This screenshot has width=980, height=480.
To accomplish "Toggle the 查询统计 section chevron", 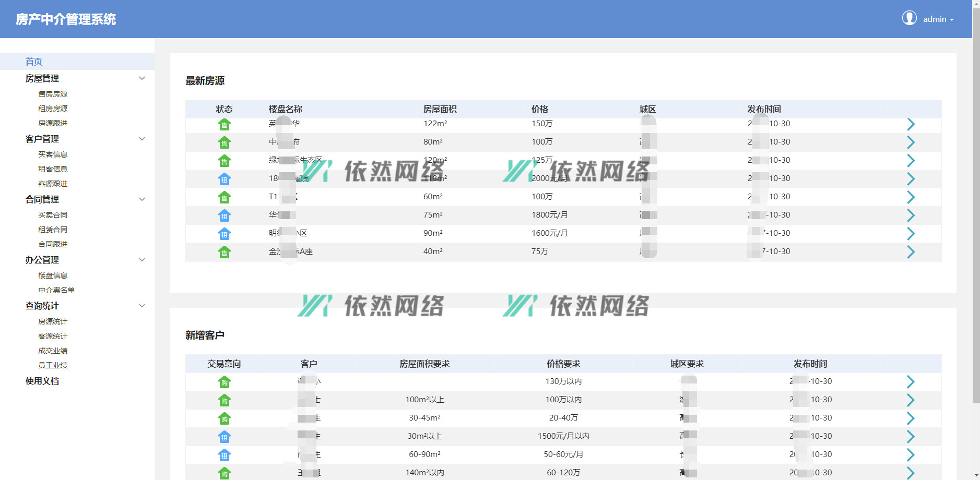I will [141, 306].
